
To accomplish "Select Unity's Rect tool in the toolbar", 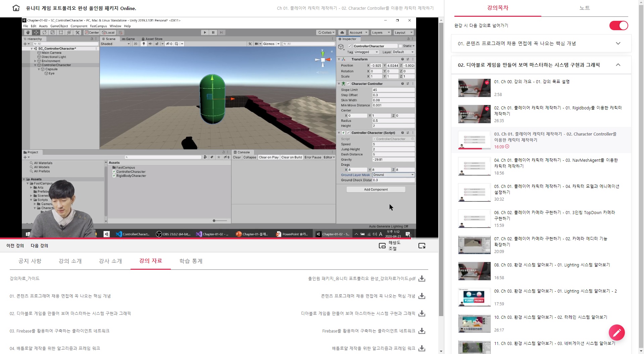I will [61, 33].
